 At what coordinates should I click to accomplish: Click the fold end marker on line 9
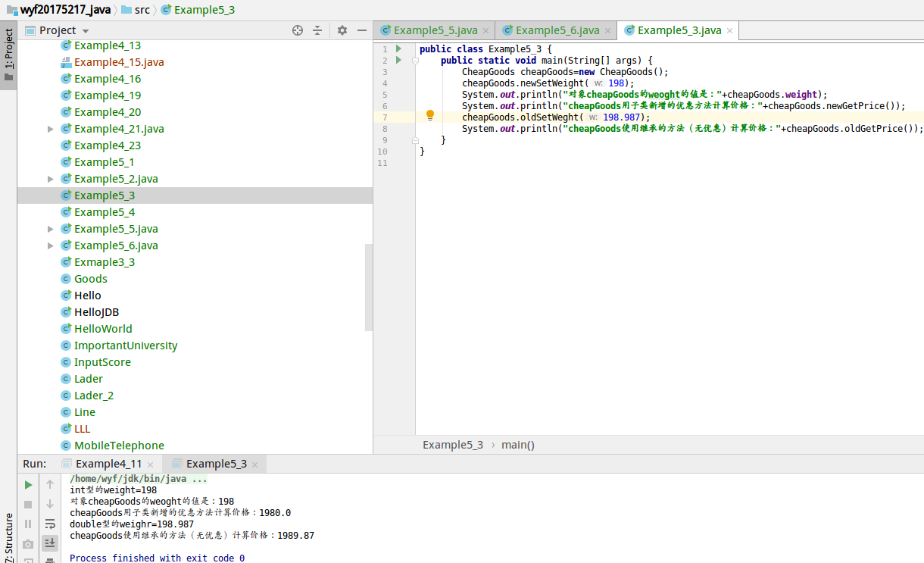[x=415, y=140]
